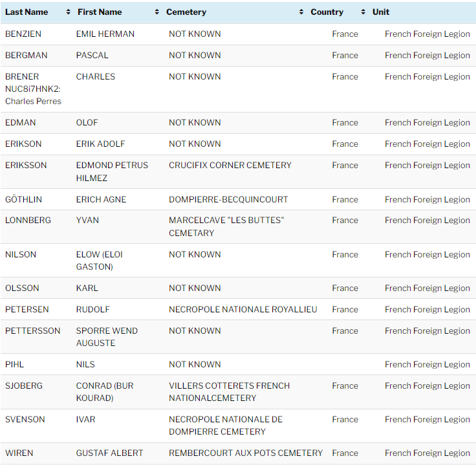Sort table by Country arrows icon

(x=363, y=12)
